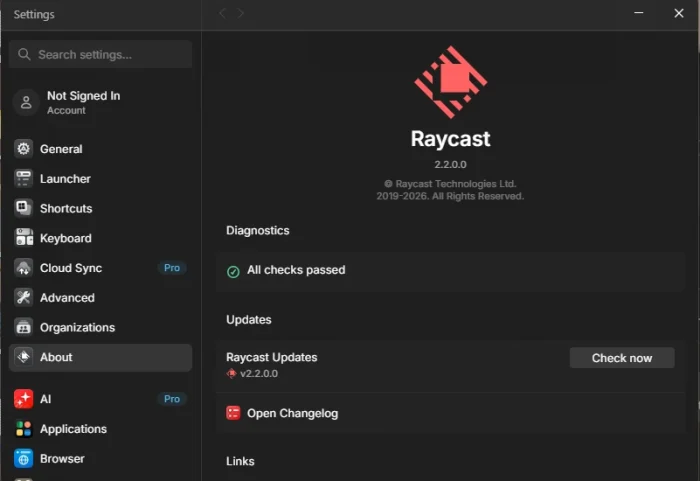The width and height of the screenshot is (700, 481).
Task: Focus the Search settings field
Action: 100,54
